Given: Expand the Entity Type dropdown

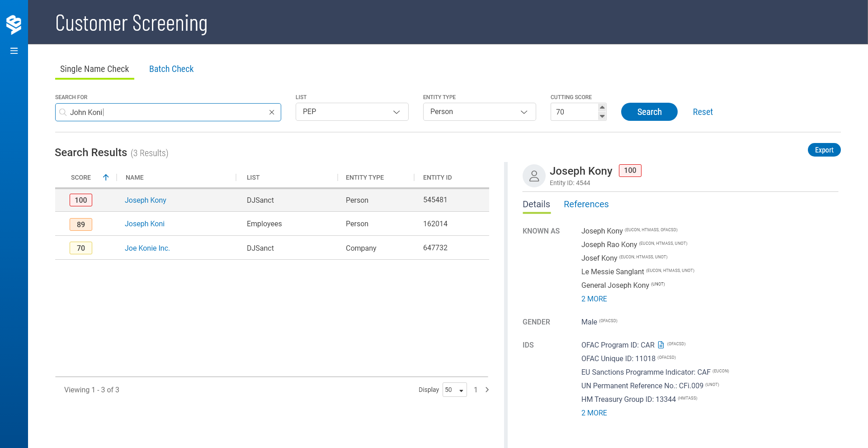Looking at the screenshot, I should [479, 112].
